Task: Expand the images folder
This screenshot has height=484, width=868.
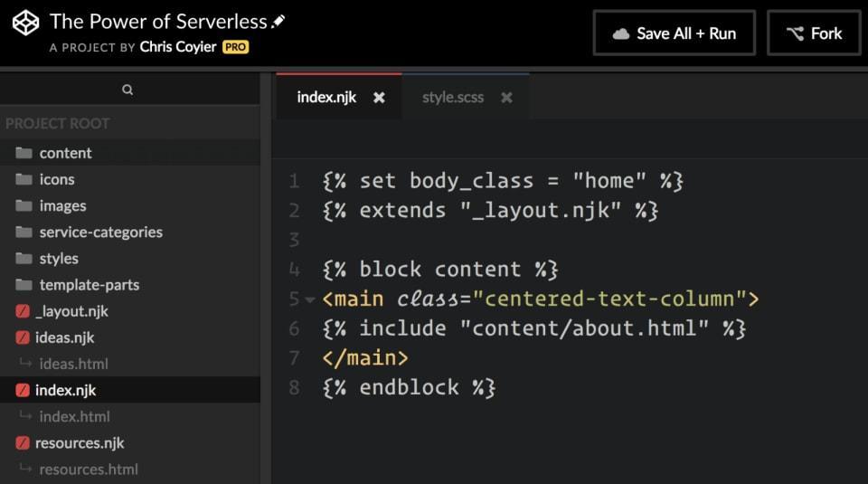Action: point(62,205)
